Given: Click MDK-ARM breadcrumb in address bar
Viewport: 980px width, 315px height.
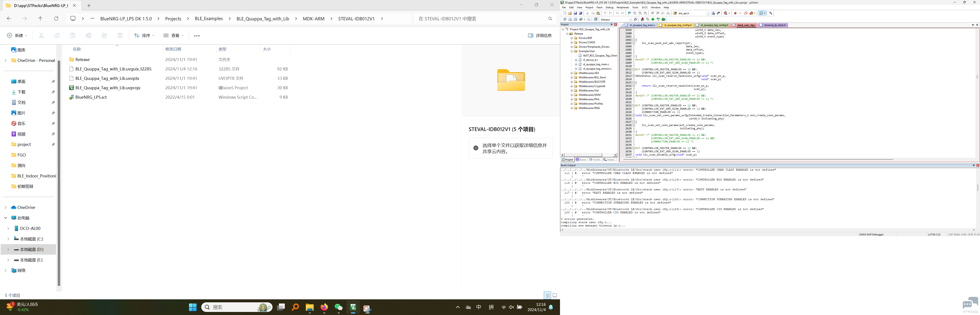Looking at the screenshot, I should pos(313,19).
